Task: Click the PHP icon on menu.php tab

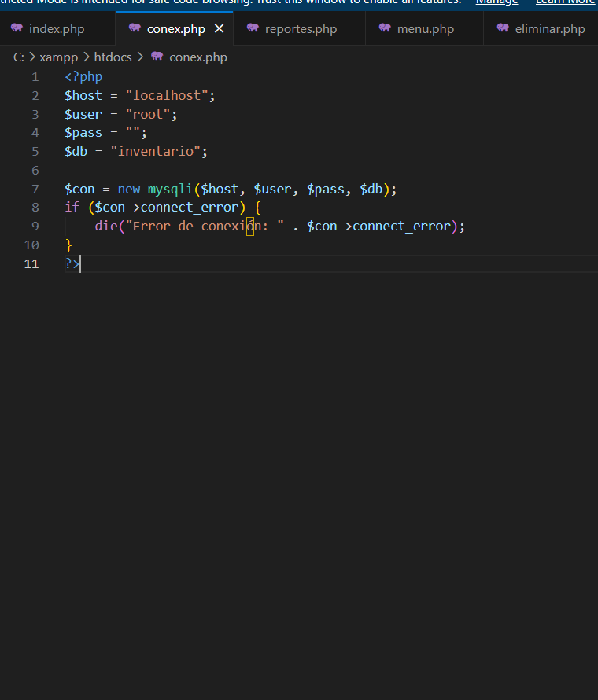Action: pyautogui.click(x=385, y=28)
